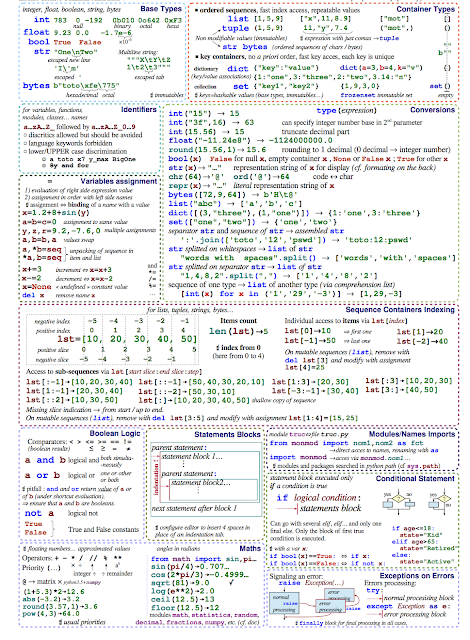This screenshot has width=470, height=640.
Task: Click the 'except Exception as e:' line
Action: [408, 606]
